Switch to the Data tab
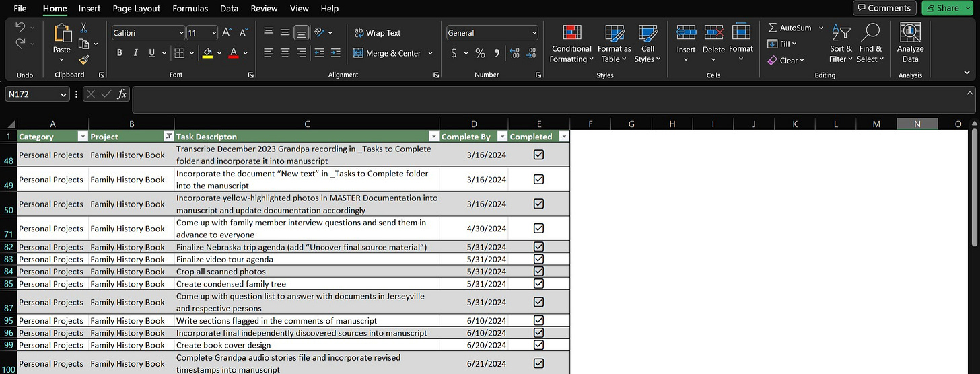The height and width of the screenshot is (374, 980). coord(229,9)
